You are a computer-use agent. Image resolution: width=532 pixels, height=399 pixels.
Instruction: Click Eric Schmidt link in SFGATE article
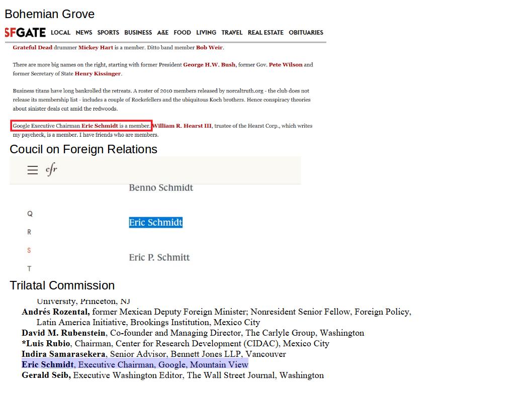click(x=100, y=126)
